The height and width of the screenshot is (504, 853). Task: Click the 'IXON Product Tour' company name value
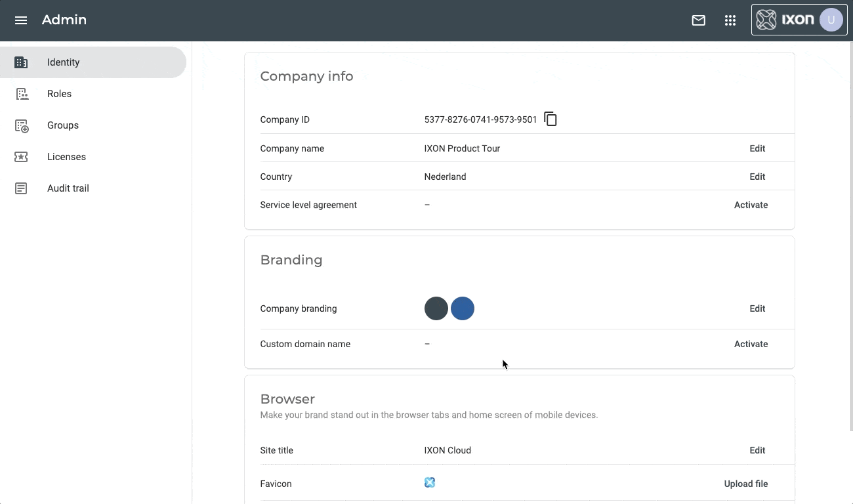[462, 148]
